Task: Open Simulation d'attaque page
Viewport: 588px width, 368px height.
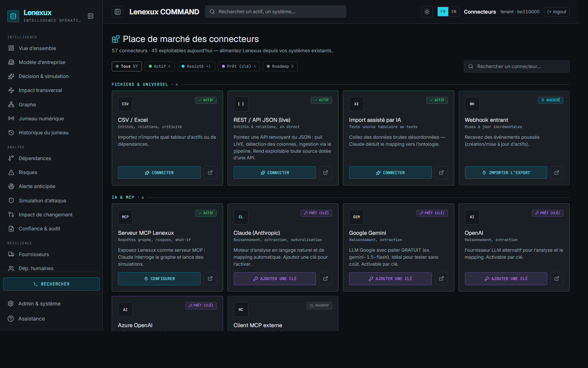Action: click(x=51, y=201)
